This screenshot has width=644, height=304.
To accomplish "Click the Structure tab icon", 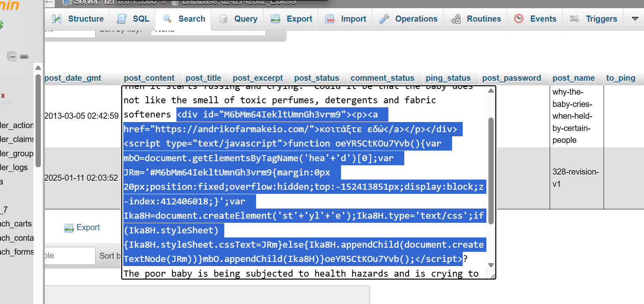I will [57, 19].
